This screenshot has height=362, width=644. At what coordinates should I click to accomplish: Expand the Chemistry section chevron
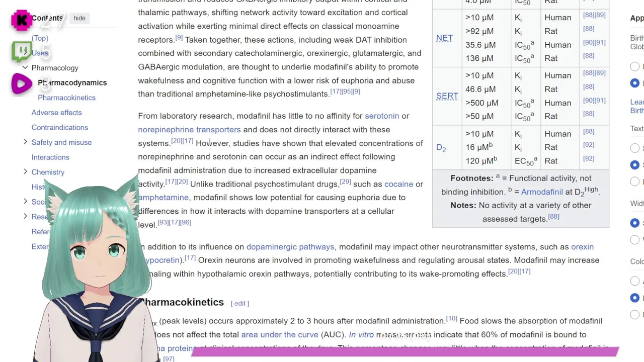coord(25,171)
